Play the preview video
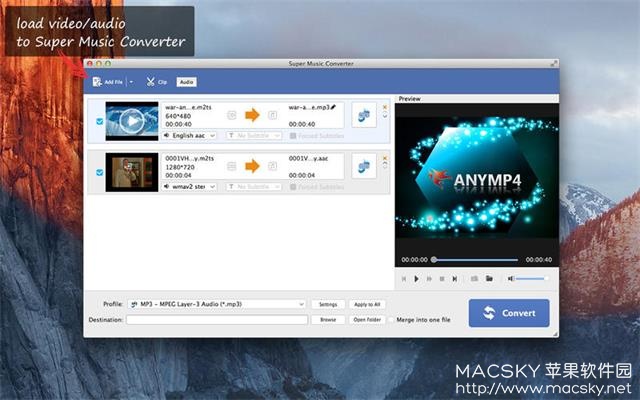Screen dimensions: 640x400 [416, 279]
